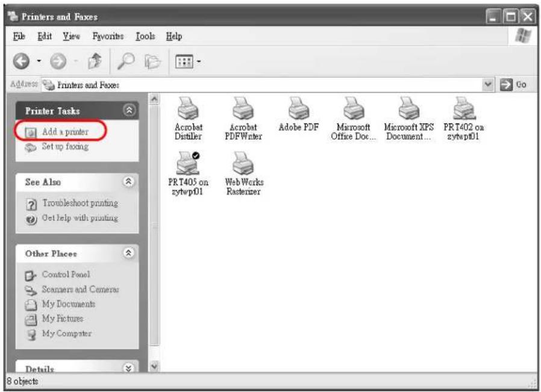Viewport: 541px width, 392px height.
Task: Click the Go button beside address bar
Action: click(513, 84)
